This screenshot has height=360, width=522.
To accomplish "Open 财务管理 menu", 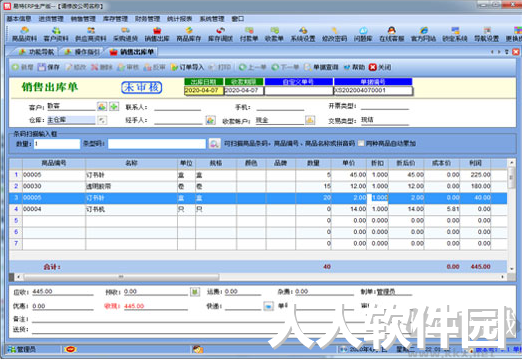I will point(147,19).
